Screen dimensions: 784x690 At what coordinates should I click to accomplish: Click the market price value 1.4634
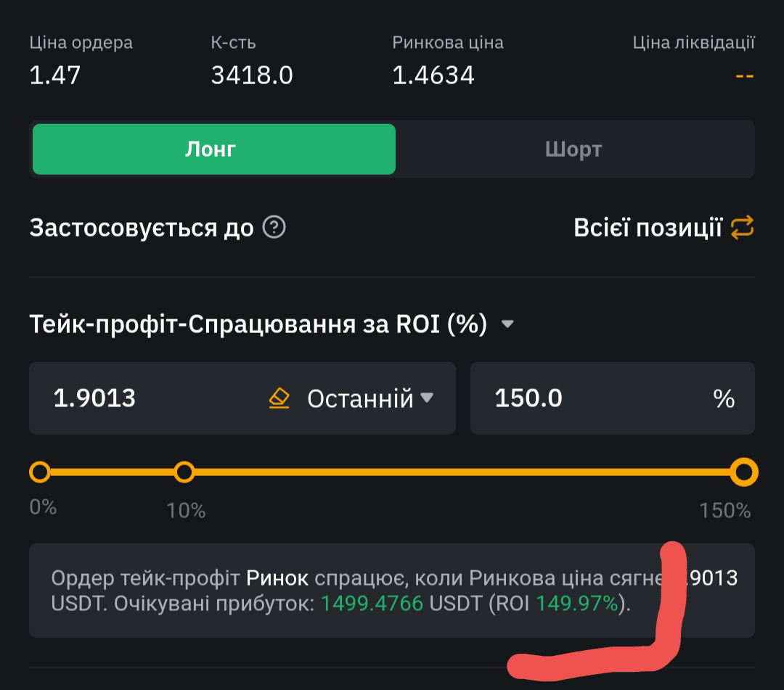point(433,75)
